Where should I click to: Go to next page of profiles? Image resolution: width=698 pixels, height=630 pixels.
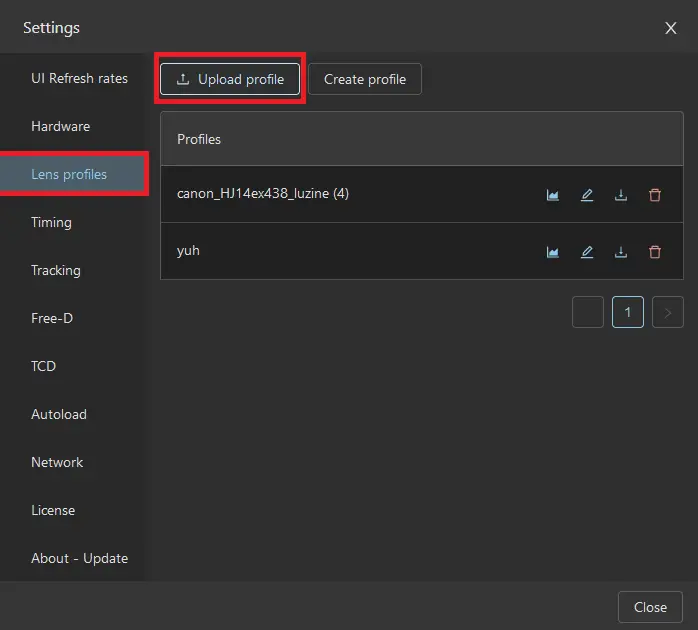(667, 313)
